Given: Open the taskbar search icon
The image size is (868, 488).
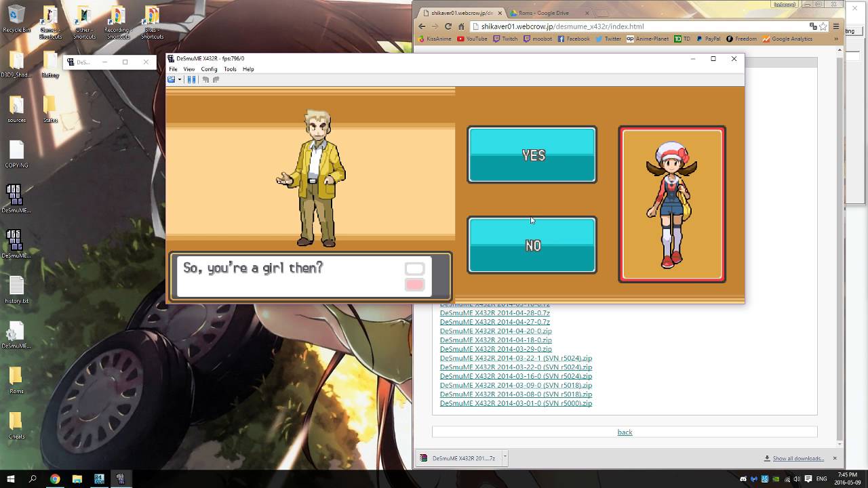Looking at the screenshot, I should coord(33,479).
